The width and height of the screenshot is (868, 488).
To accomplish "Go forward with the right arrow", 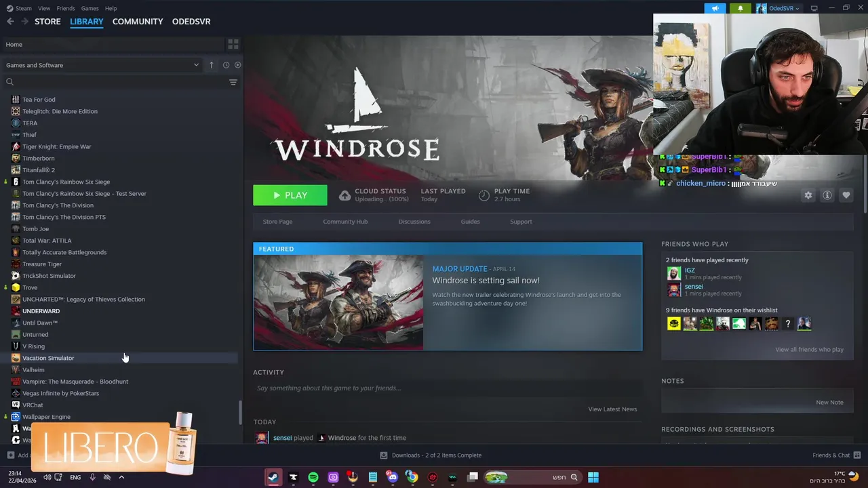I will (24, 22).
